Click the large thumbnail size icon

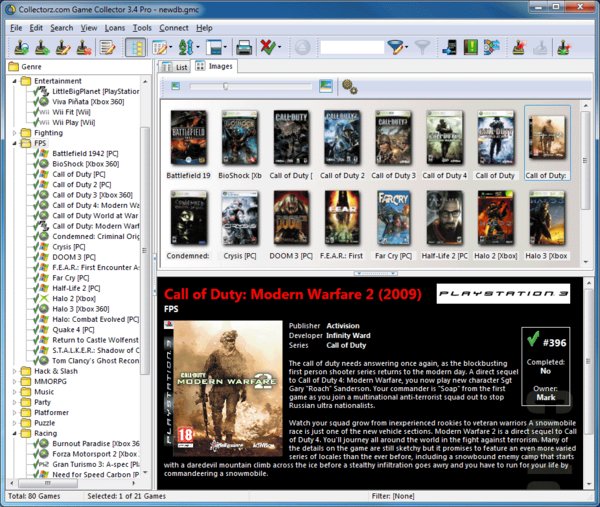(x=326, y=87)
